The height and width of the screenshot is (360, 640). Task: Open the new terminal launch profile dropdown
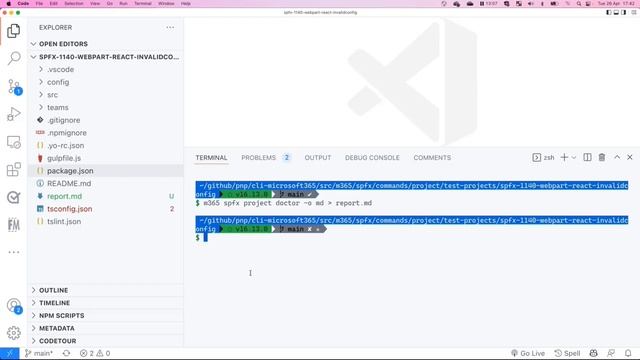click(x=573, y=158)
